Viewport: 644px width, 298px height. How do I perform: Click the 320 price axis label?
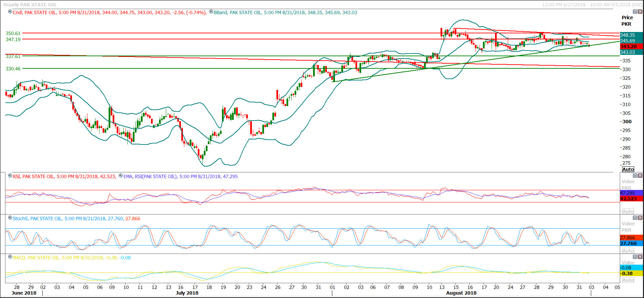[627, 87]
